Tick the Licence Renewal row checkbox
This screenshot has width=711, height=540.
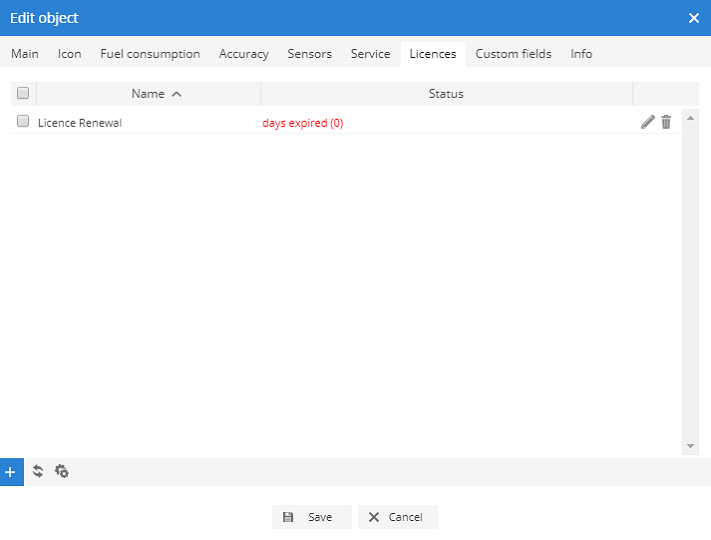coord(23,122)
